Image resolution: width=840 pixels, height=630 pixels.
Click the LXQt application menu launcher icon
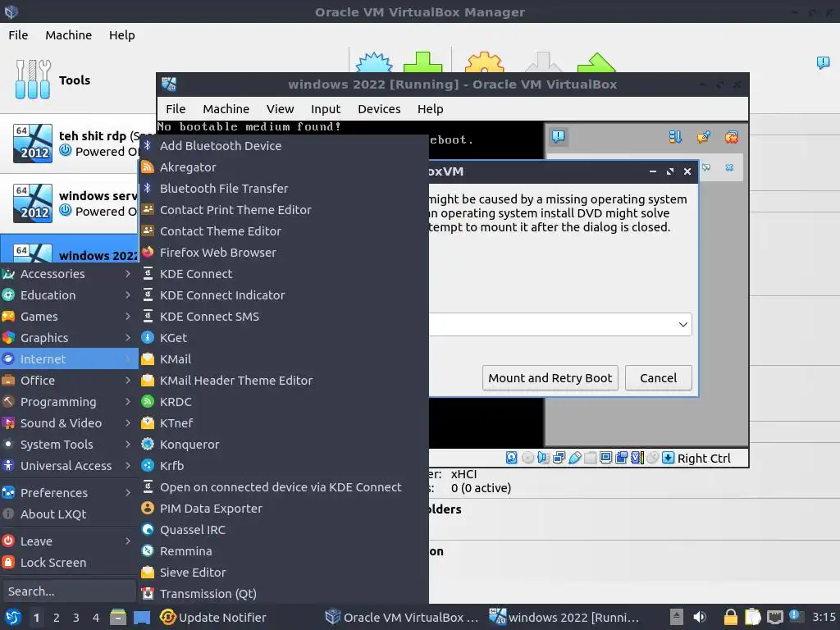pyautogui.click(x=13, y=617)
